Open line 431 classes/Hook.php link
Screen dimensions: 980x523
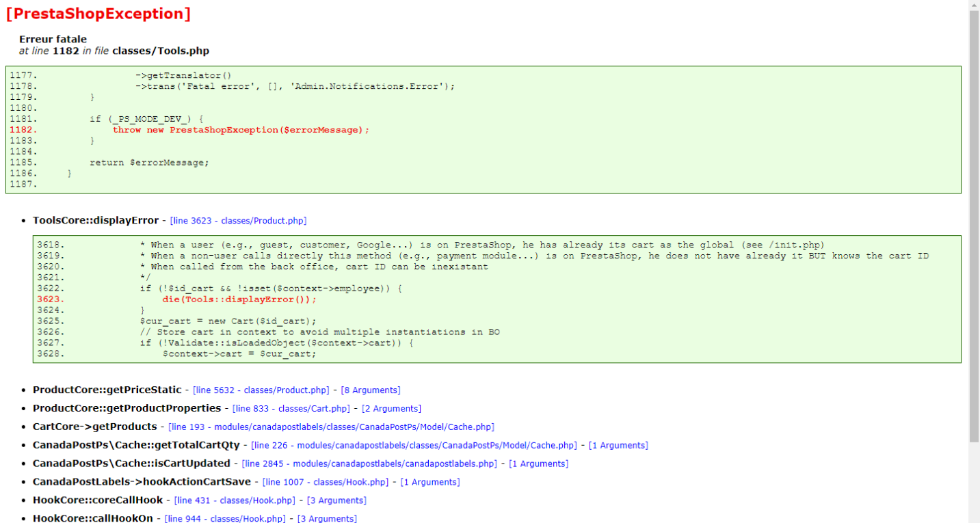[235, 500]
